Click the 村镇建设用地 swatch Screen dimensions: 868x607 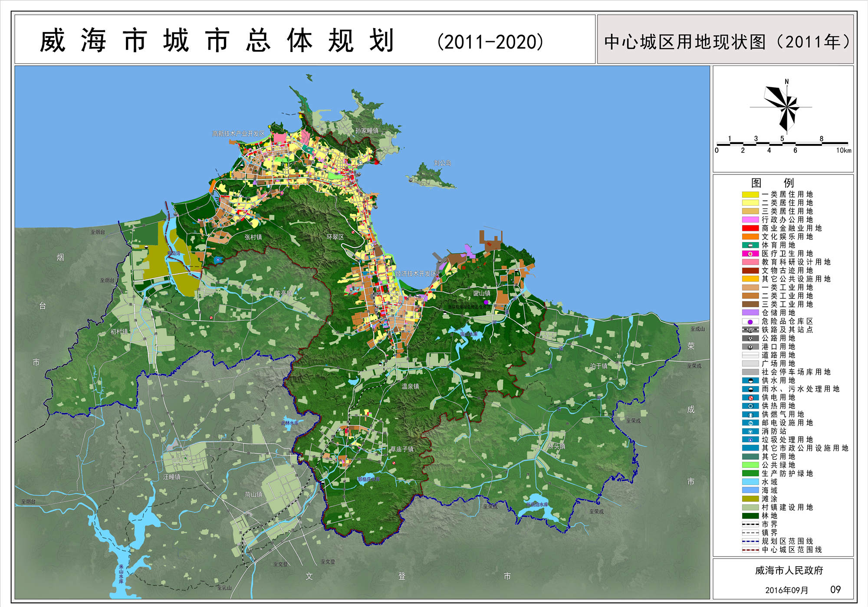click(750, 507)
